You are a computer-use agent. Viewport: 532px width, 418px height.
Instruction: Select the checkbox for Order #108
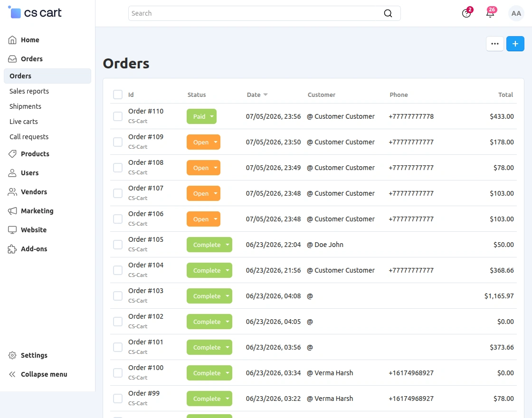click(x=118, y=168)
